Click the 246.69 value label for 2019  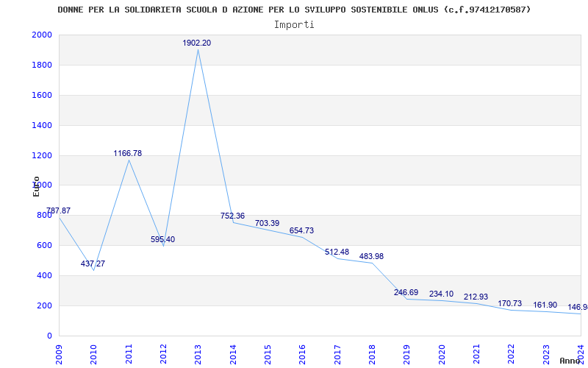(406, 292)
